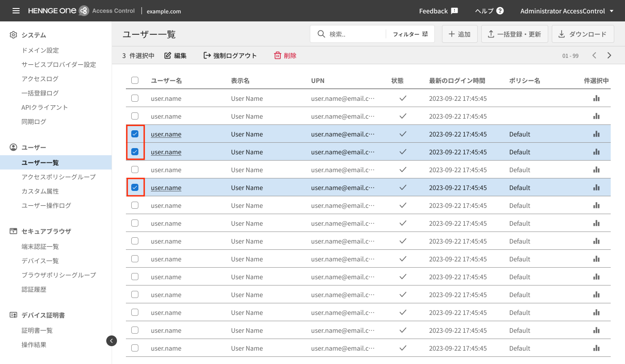The width and height of the screenshot is (625, 364).
Task: Open 一括登録・更新 bulk upload
Action: [x=514, y=34]
